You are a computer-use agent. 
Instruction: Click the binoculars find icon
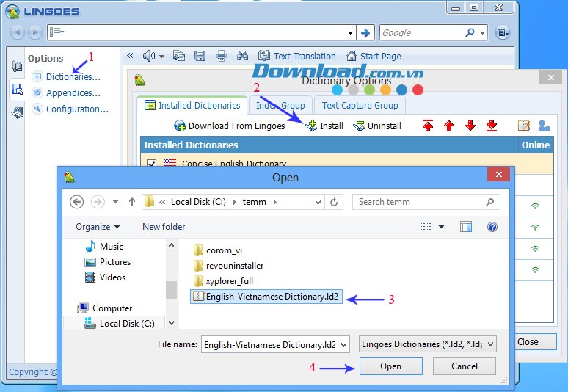point(244,56)
